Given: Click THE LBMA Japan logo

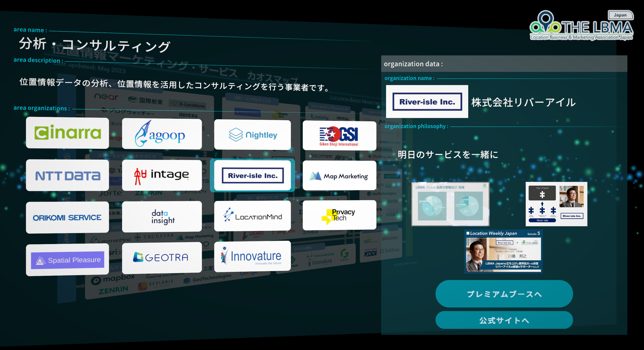Looking at the screenshot, I should [x=581, y=26].
